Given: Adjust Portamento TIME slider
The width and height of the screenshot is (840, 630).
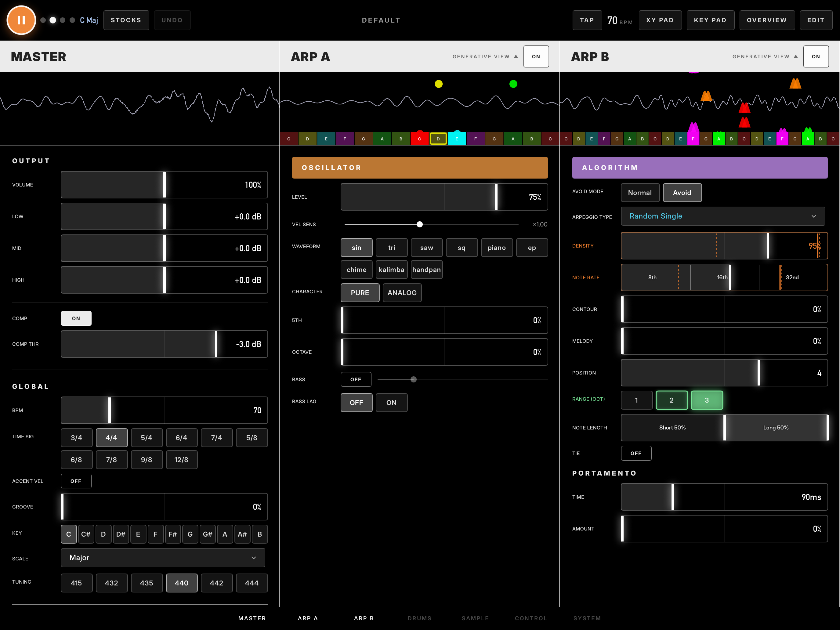Looking at the screenshot, I should coord(724,497).
